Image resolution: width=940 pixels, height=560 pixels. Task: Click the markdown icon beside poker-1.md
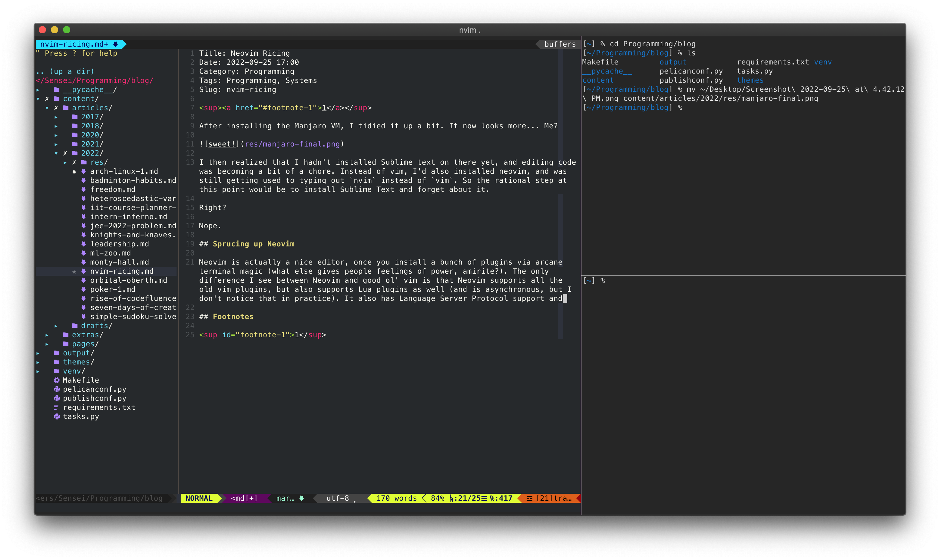tap(84, 289)
